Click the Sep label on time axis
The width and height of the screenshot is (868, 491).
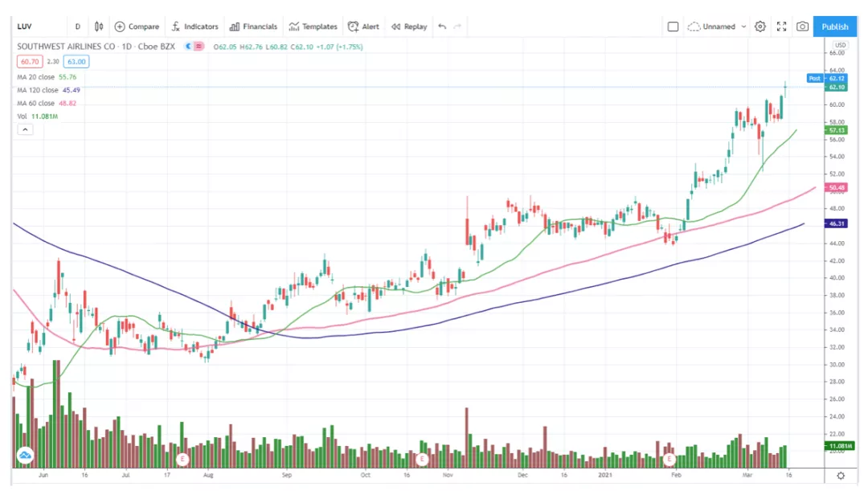[287, 475]
